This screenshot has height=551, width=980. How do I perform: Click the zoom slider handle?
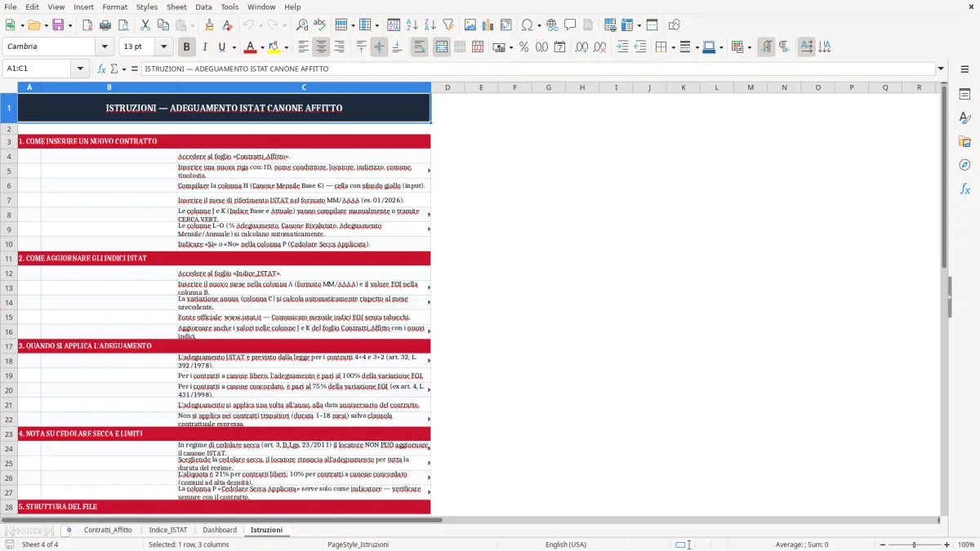[915, 544]
